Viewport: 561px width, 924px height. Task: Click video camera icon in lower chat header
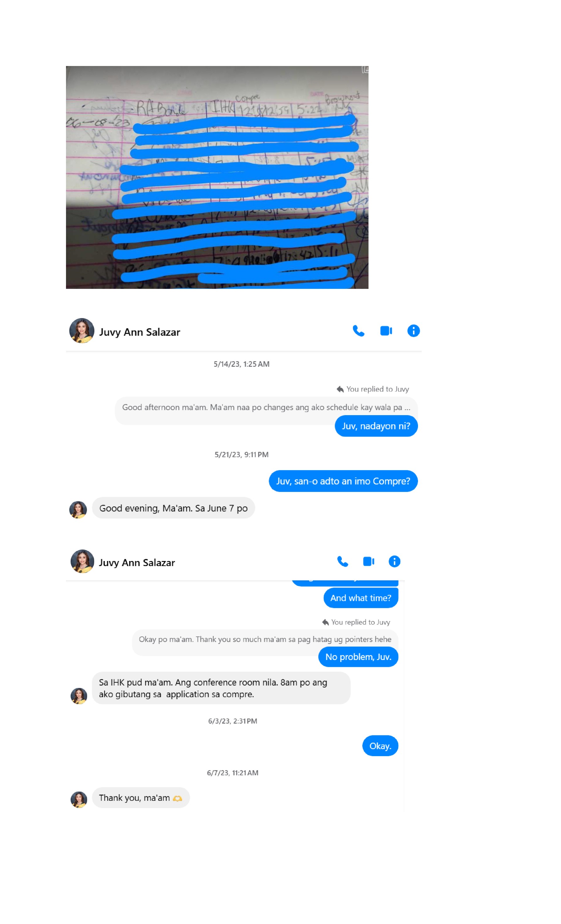point(369,561)
